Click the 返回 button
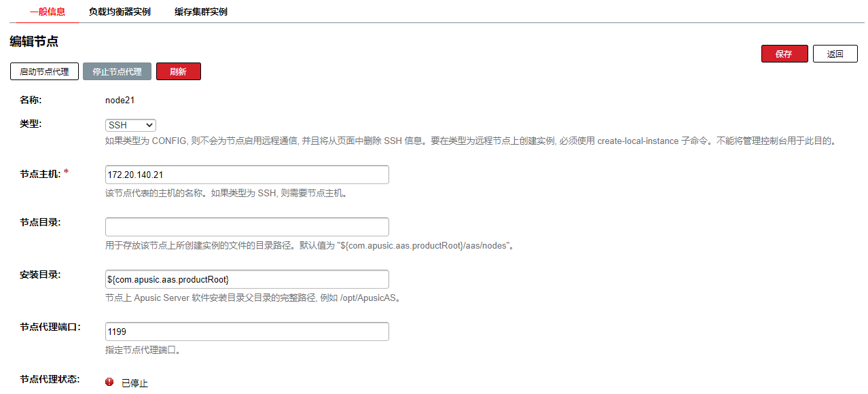The image size is (868, 394). click(835, 54)
